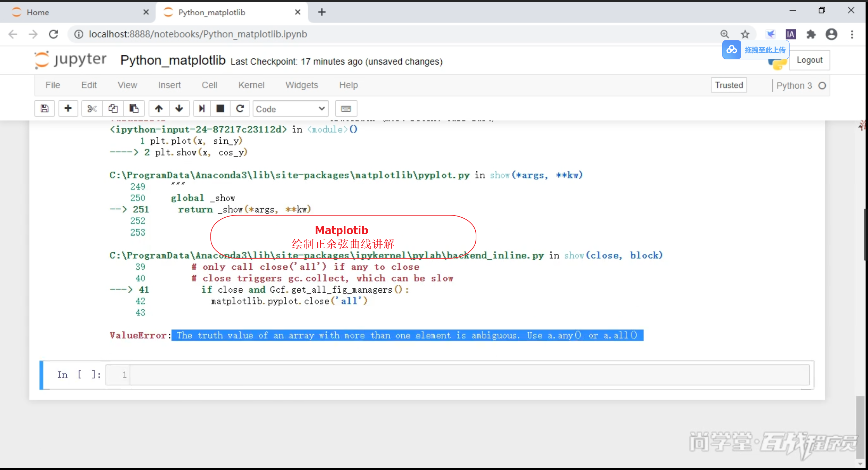Insert a cell below with plus icon
Viewport: 868px width, 470px height.
tap(68, 109)
